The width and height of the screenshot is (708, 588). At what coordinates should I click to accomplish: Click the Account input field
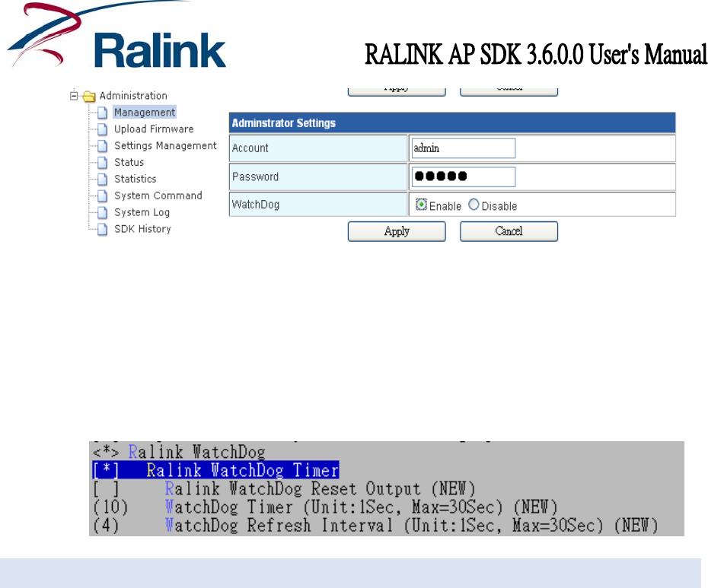[464, 148]
